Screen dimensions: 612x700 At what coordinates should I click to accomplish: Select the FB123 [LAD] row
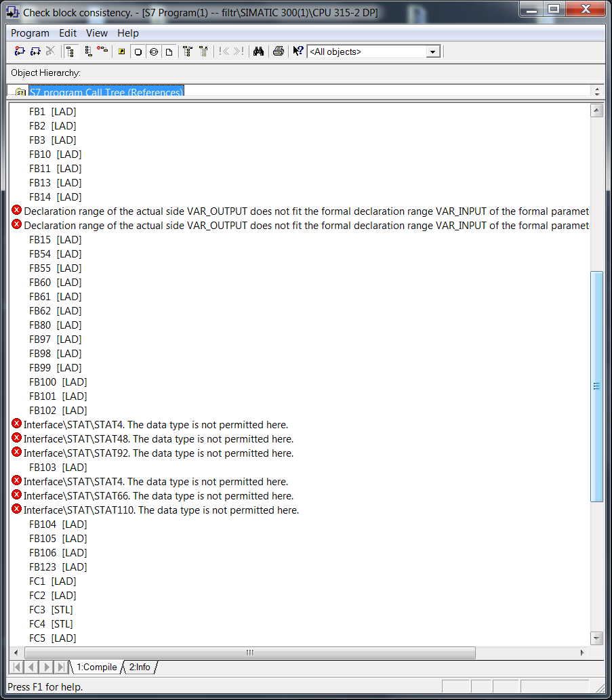coord(58,567)
